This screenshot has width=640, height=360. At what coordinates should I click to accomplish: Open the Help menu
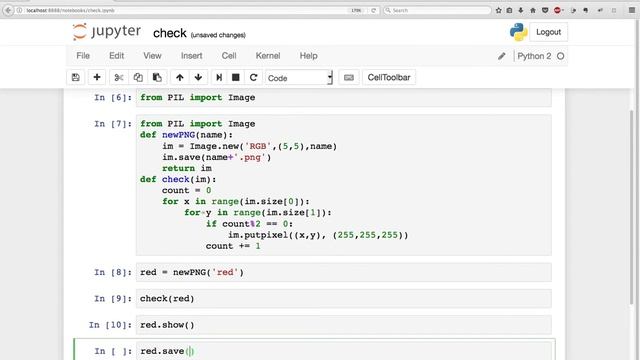point(308,56)
